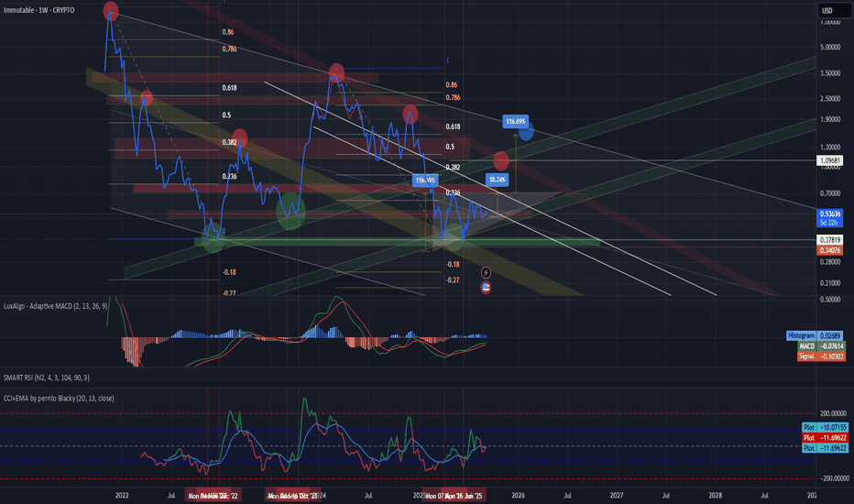Click the 0.618 Fibonacci level label

coord(231,87)
